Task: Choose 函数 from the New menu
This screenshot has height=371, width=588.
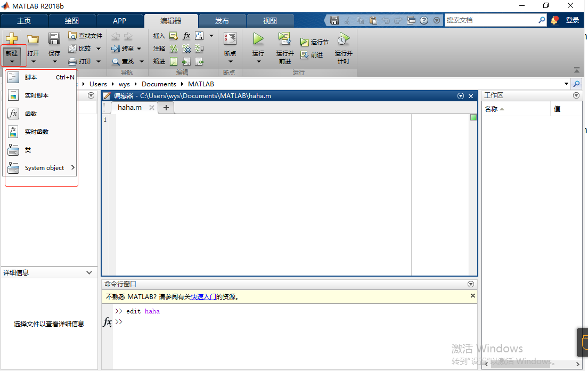Action: tap(41, 114)
